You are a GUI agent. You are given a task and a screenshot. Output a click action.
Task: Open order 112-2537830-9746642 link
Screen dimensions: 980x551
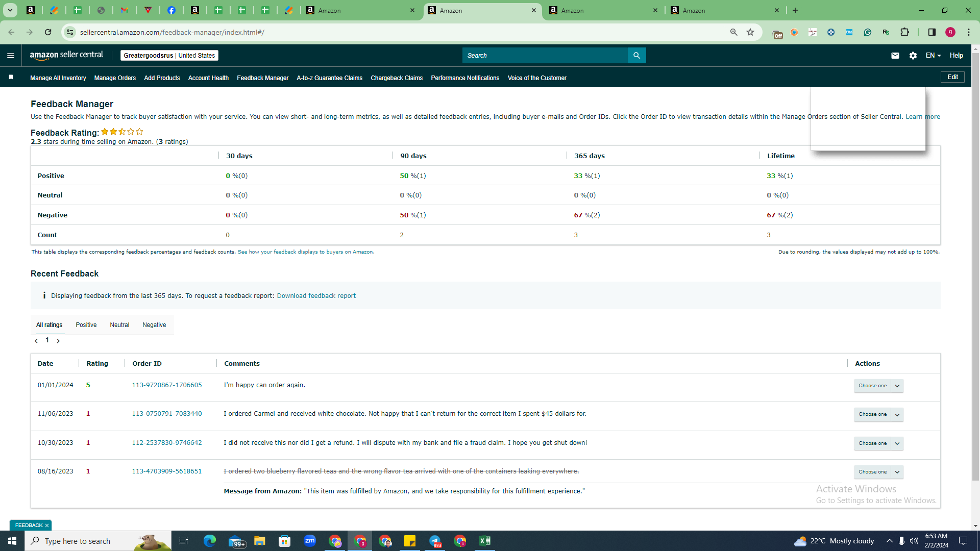pyautogui.click(x=167, y=443)
